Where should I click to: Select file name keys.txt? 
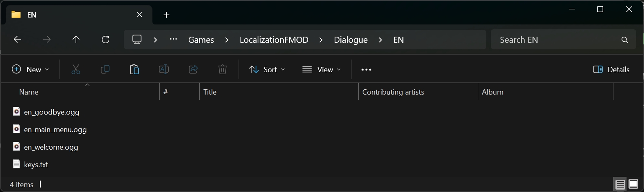click(36, 165)
